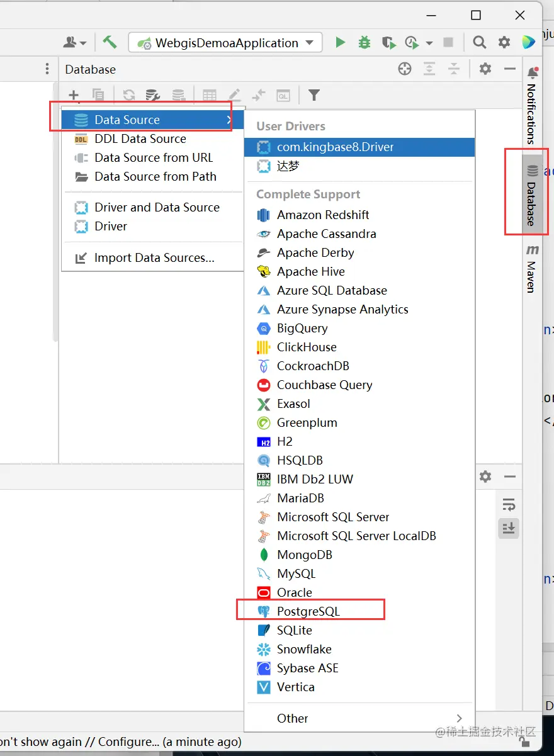Image resolution: width=554 pixels, height=756 pixels.
Task: Open the query console QL icon
Action: (x=283, y=95)
